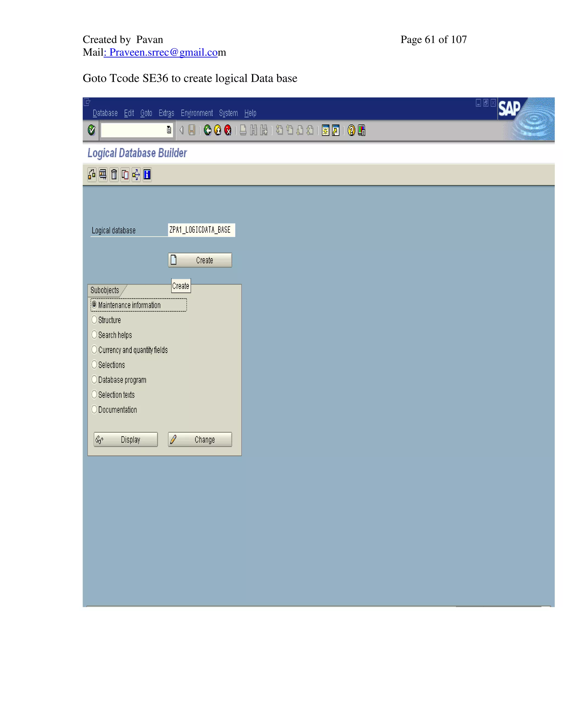This screenshot has height=728, width=563.
Task: Click the Where-used list icon
Action: [x=103, y=175]
